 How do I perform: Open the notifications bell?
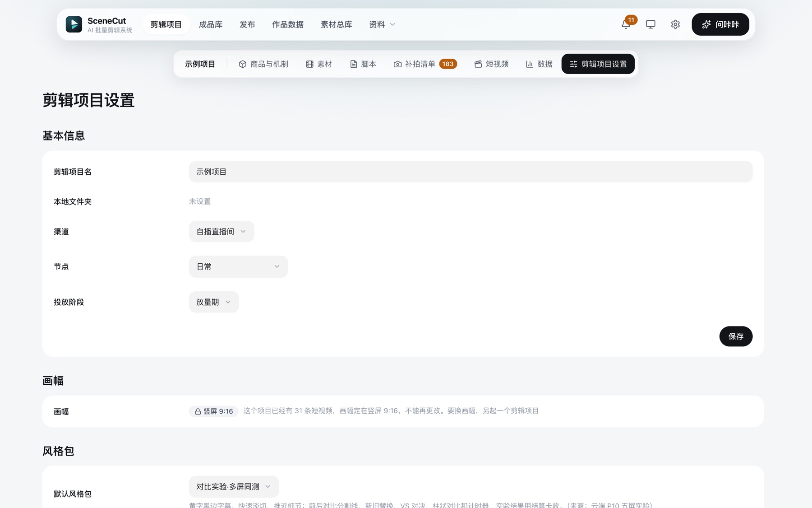626,24
